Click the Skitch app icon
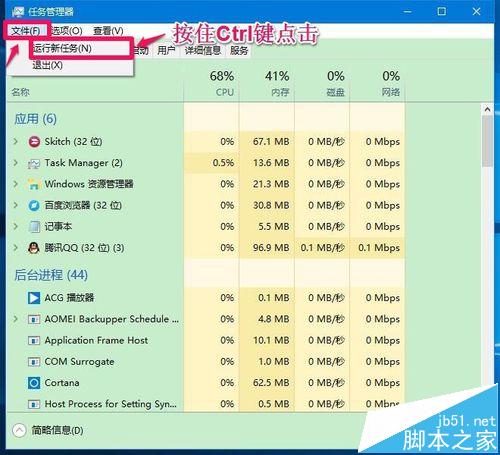The height and width of the screenshot is (455, 500). [x=34, y=142]
